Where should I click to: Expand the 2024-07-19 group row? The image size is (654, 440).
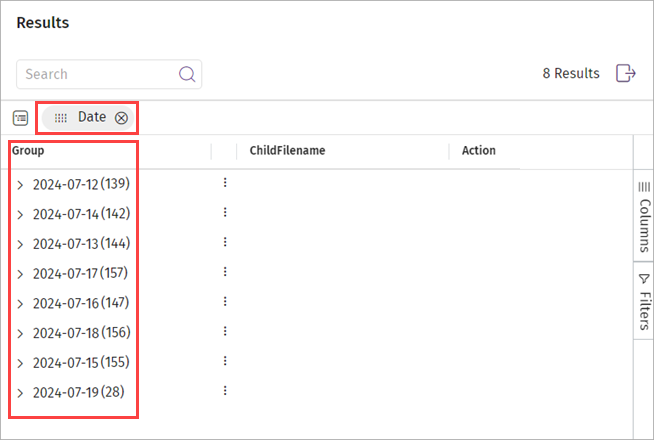20,393
